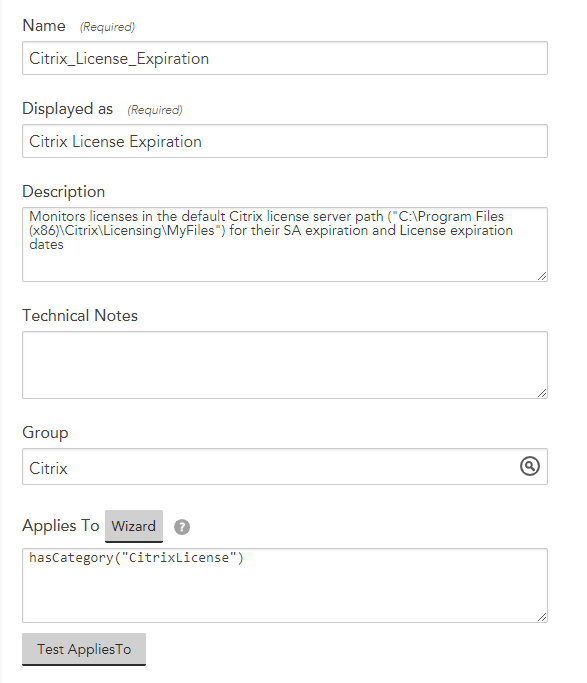Grab the Technical Notes resize handle

(542, 393)
